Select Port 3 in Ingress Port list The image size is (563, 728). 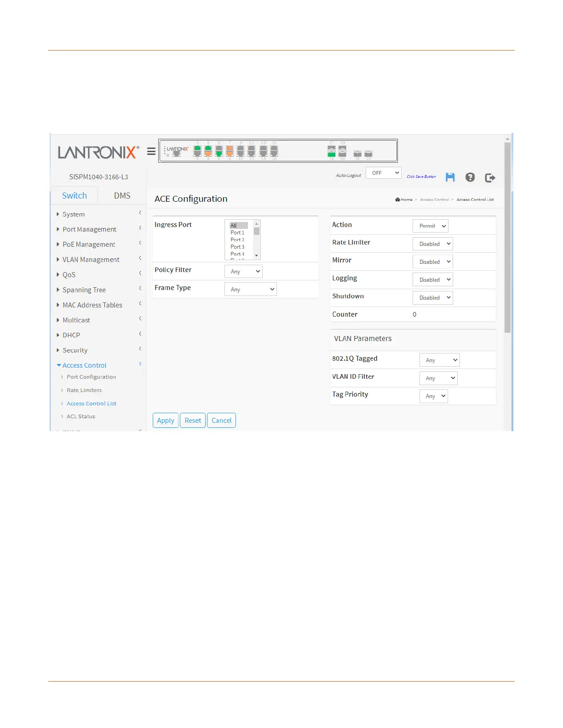pyautogui.click(x=239, y=247)
